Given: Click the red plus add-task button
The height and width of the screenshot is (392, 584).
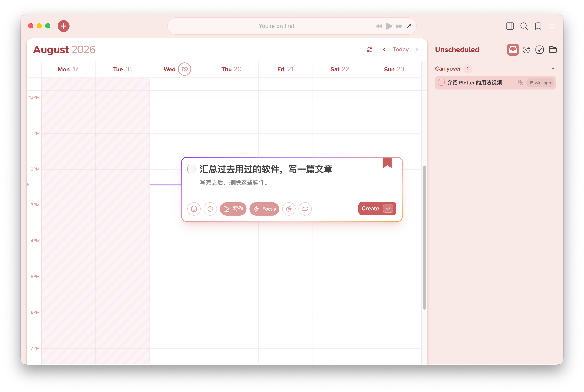Looking at the screenshot, I should point(64,26).
